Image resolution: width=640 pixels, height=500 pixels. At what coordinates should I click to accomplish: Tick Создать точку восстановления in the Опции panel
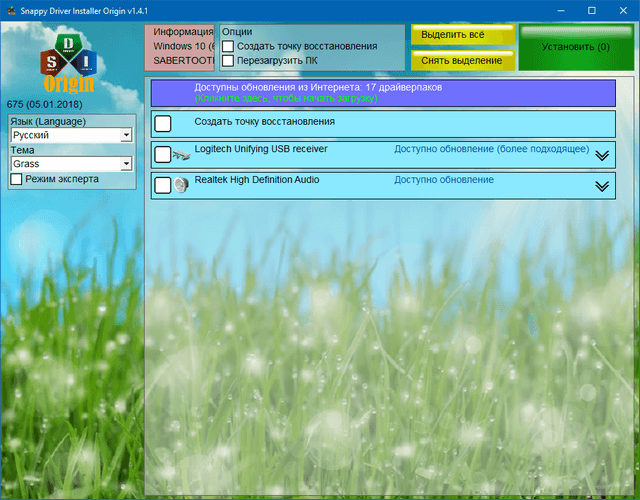coord(228,46)
